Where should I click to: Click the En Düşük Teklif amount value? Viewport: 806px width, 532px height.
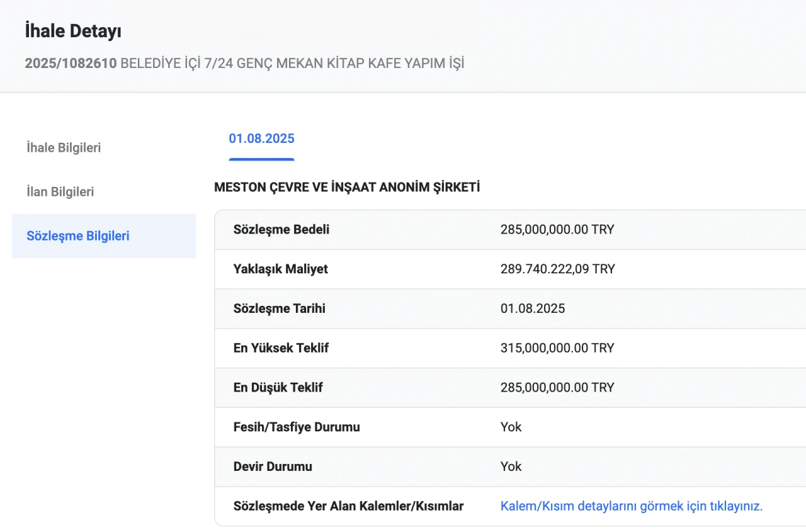pos(557,388)
